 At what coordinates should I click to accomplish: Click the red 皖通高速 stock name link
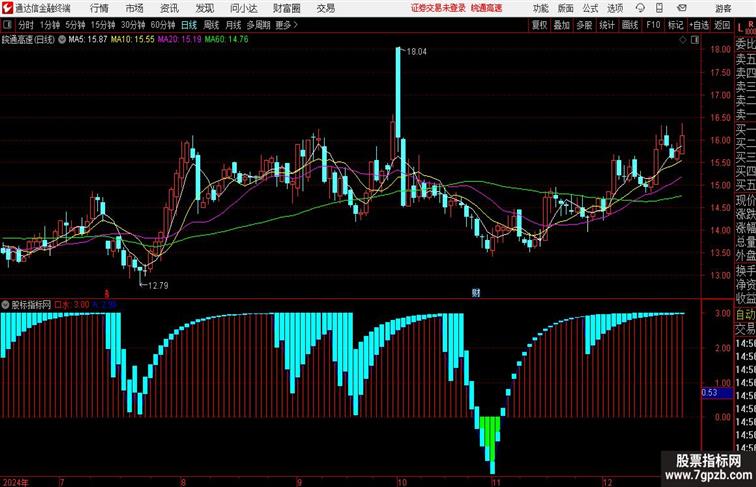486,8
